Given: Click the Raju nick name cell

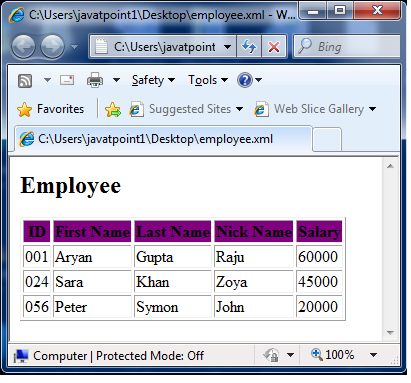Looking at the screenshot, I should [x=254, y=257].
